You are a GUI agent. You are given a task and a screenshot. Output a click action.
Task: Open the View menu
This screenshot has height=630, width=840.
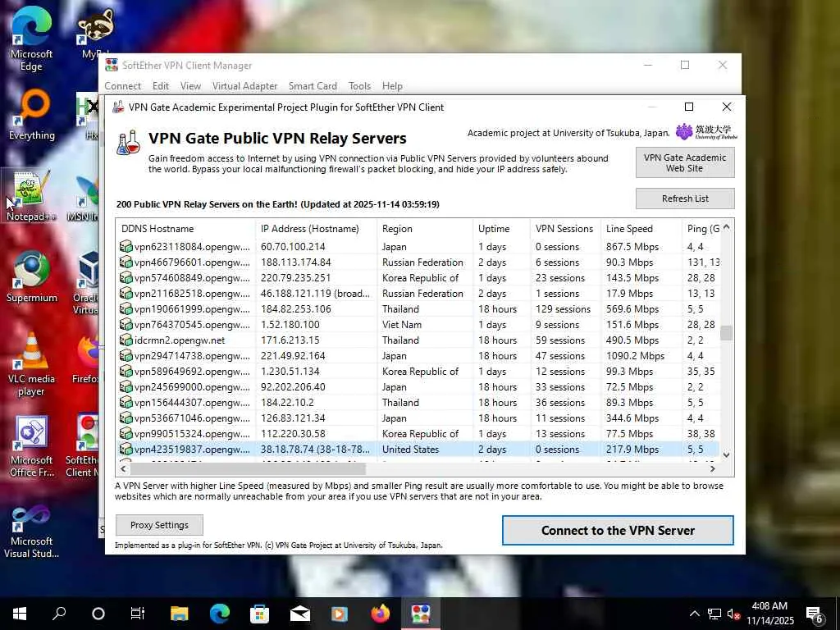pyautogui.click(x=190, y=85)
